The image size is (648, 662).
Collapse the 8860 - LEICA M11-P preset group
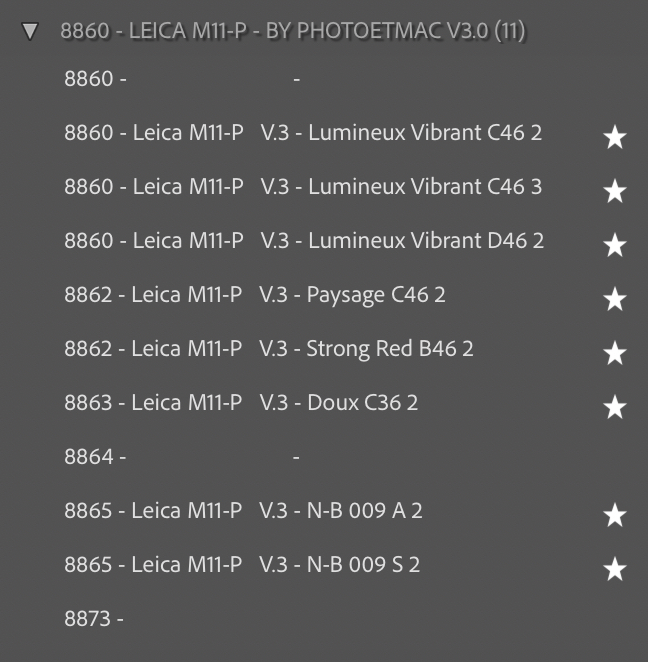[x=30, y=32]
